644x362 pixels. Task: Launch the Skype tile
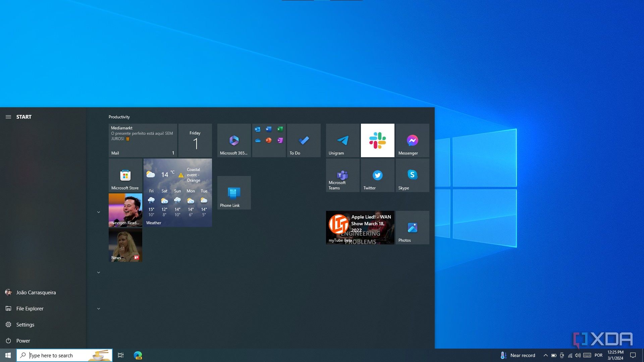click(x=412, y=175)
